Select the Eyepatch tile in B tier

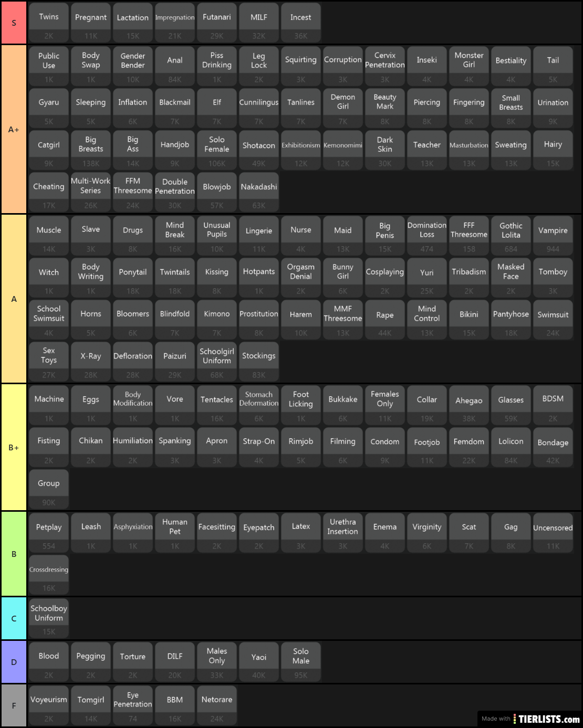click(259, 533)
